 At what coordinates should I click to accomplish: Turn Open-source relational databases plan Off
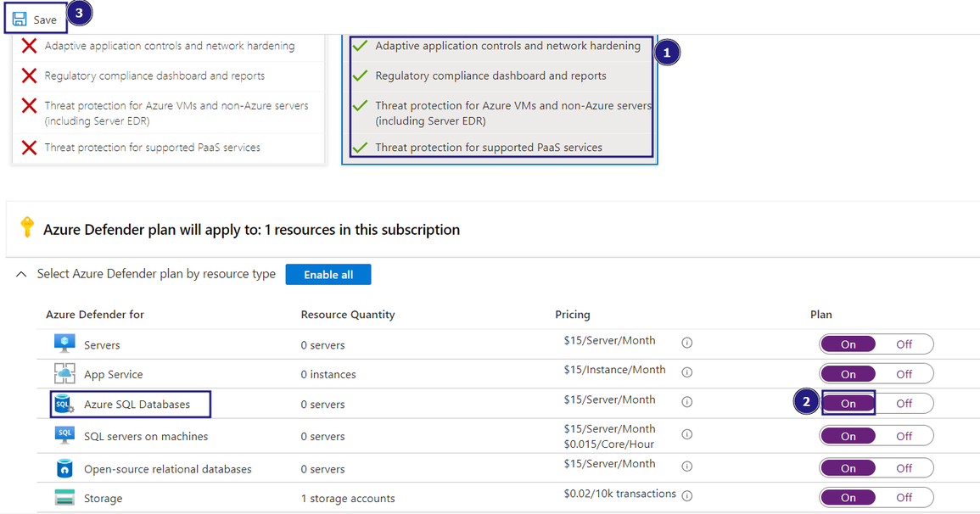904,468
